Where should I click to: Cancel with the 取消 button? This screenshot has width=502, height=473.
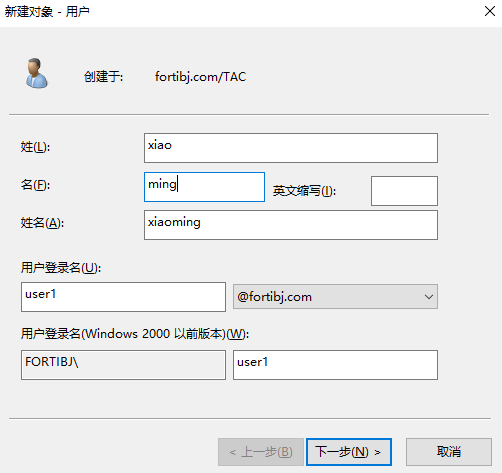pos(449,452)
